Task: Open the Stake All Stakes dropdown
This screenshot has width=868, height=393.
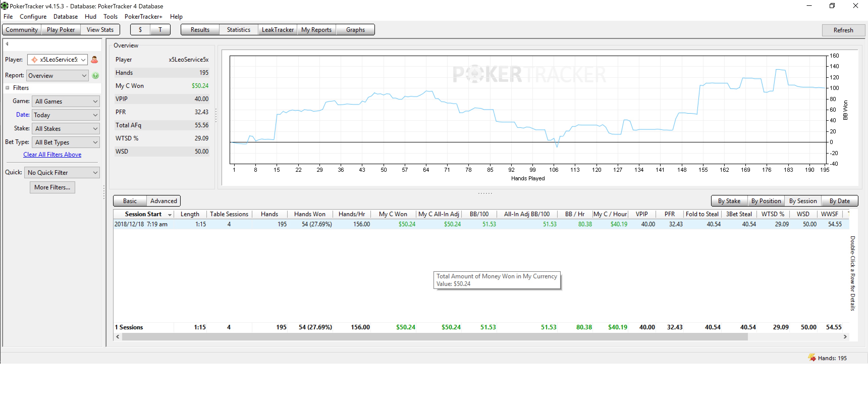Action: 66,129
